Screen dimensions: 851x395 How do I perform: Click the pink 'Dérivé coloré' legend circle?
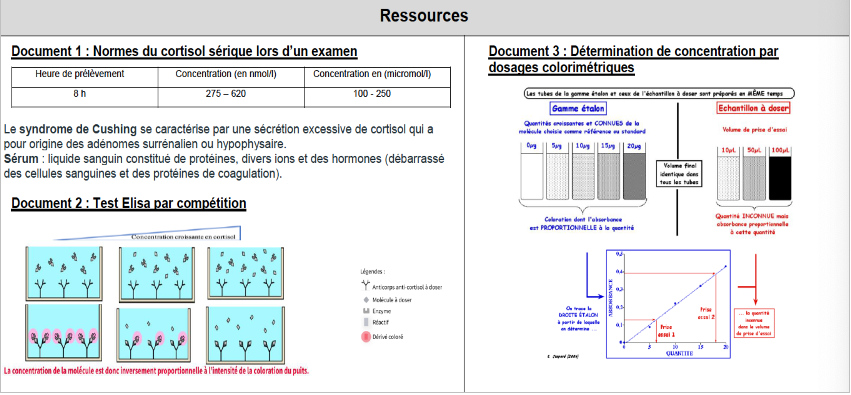[365, 336]
